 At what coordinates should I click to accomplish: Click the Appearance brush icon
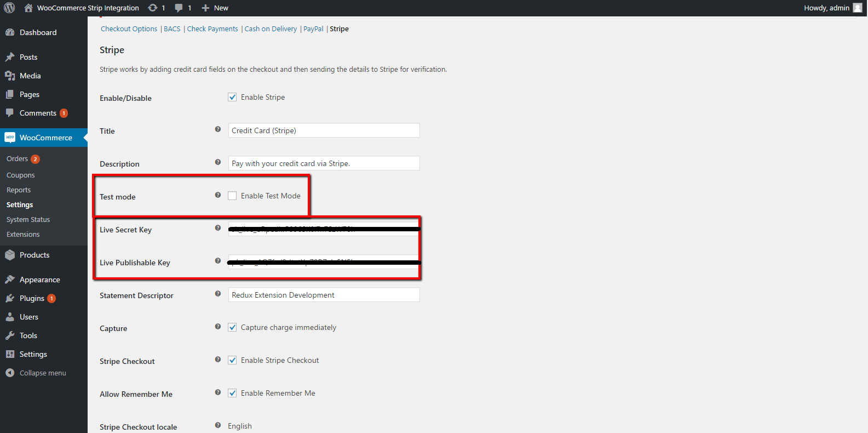[10, 280]
